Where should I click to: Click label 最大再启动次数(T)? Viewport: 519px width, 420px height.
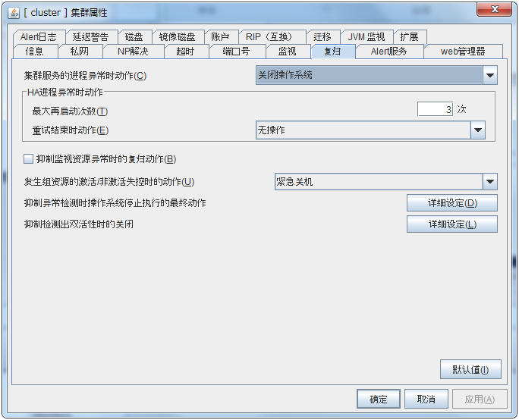pyautogui.click(x=70, y=111)
